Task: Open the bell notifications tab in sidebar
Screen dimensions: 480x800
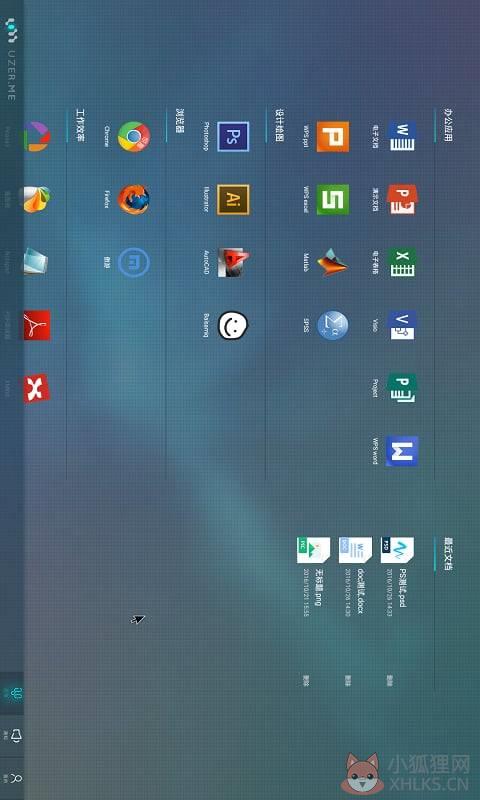Action: click(x=16, y=735)
